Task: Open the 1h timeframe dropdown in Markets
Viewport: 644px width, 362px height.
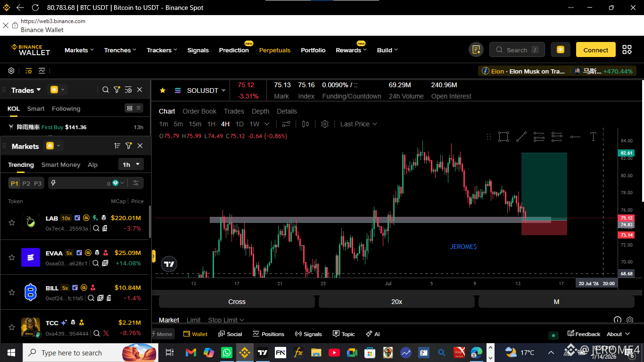Action: (x=131, y=165)
